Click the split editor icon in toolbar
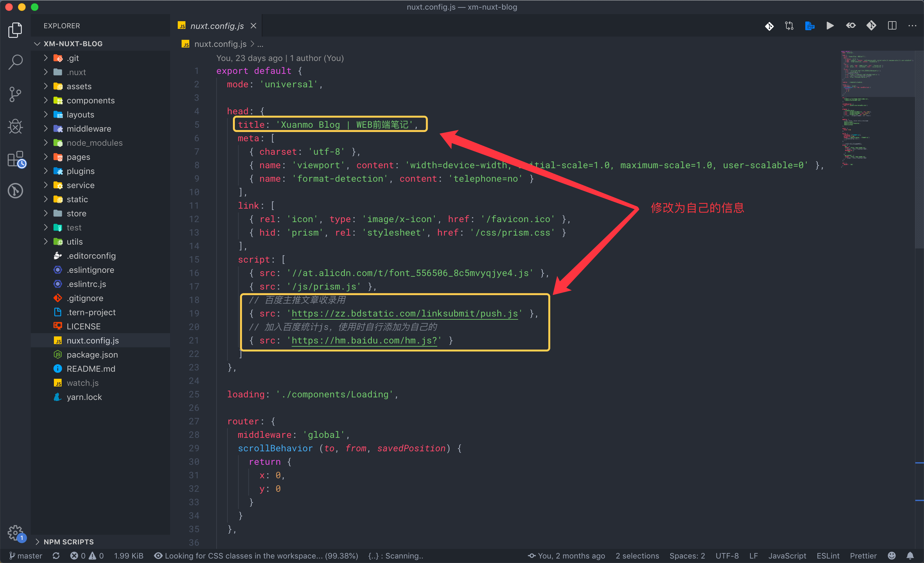The height and width of the screenshot is (563, 924). [x=891, y=26]
